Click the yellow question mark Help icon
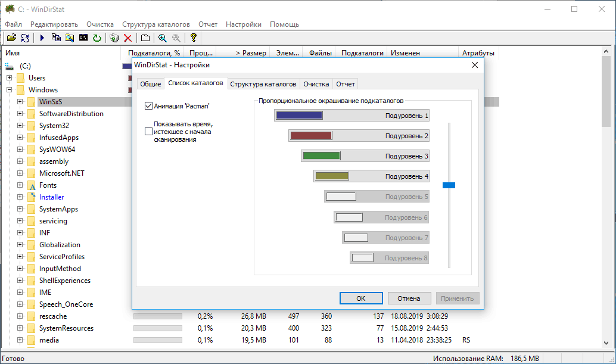Screen dimensions: 616x364 pos(193,38)
